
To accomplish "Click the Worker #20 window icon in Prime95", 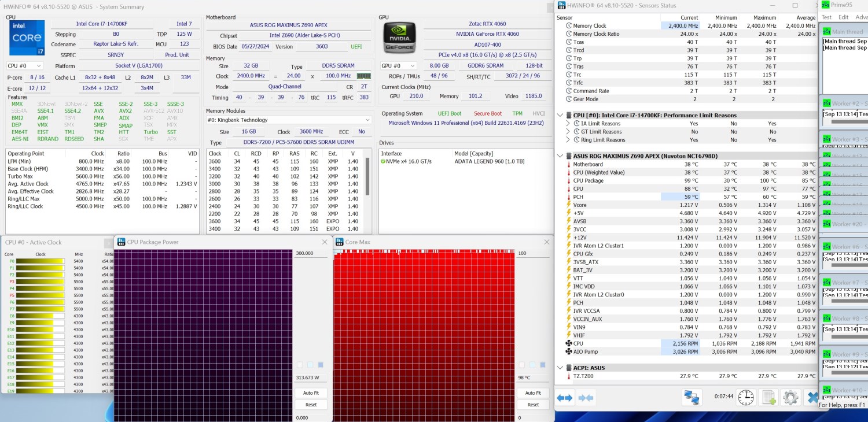I will (826, 224).
